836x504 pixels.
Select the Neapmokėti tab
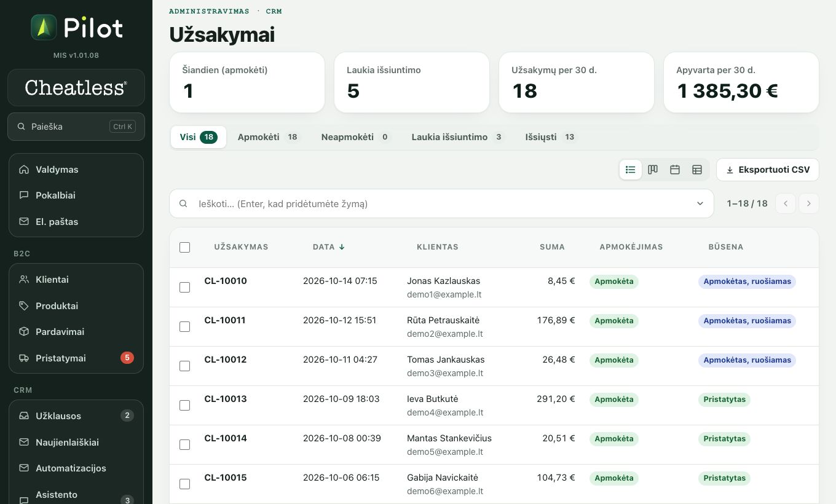pyautogui.click(x=355, y=137)
